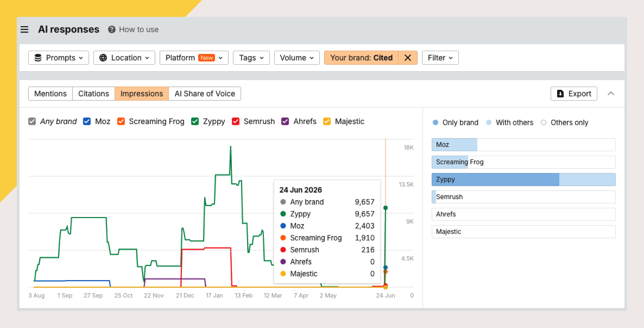Click the 18K y-axis label
The height and width of the screenshot is (328, 644).
pyautogui.click(x=408, y=147)
